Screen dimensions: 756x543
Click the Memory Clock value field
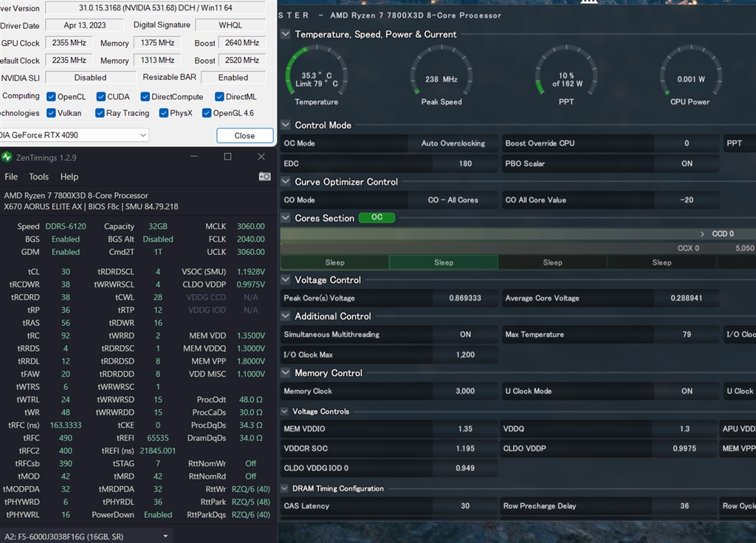465,391
